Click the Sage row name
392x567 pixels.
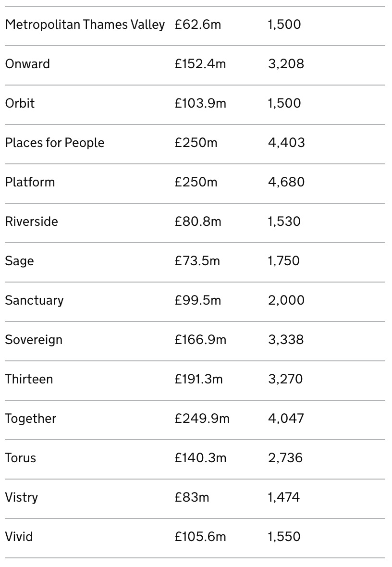click(x=19, y=261)
